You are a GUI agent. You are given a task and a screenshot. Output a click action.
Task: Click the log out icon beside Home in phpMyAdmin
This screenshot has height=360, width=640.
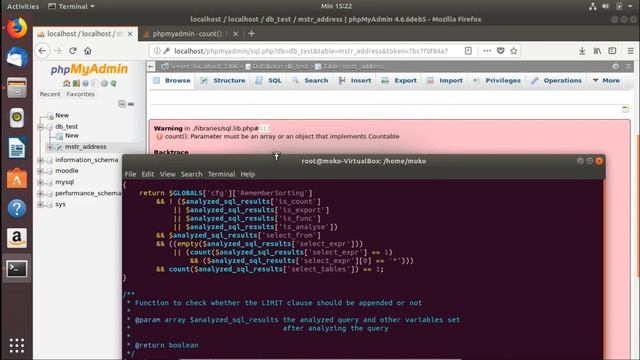pos(76,83)
